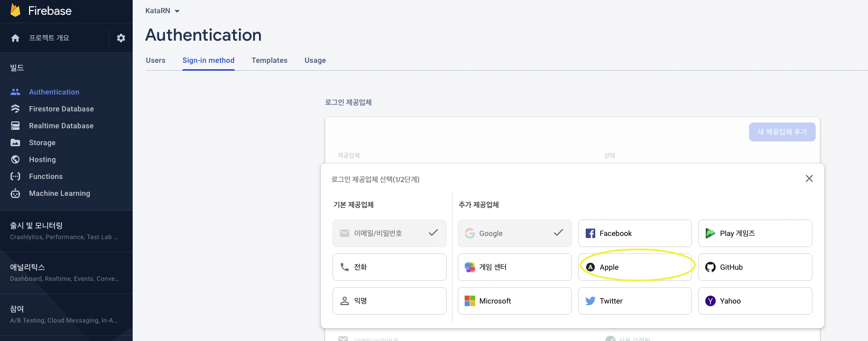Click the Play Games logo icon
The width and height of the screenshot is (868, 341).
click(710, 233)
